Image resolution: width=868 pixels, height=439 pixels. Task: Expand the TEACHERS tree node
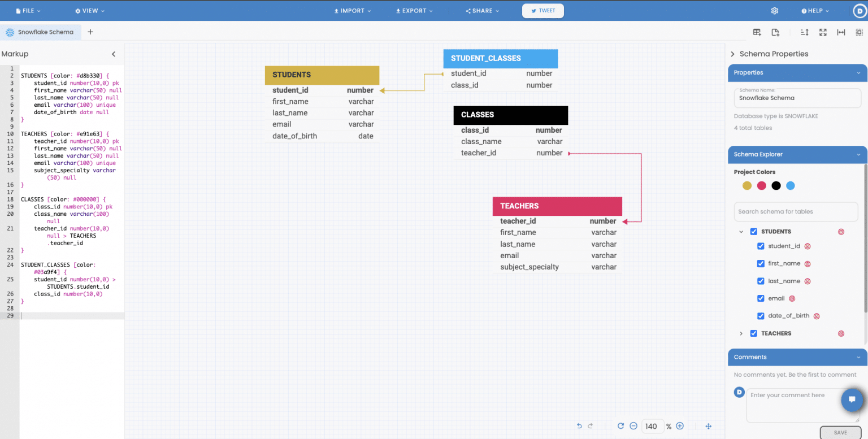pyautogui.click(x=741, y=333)
